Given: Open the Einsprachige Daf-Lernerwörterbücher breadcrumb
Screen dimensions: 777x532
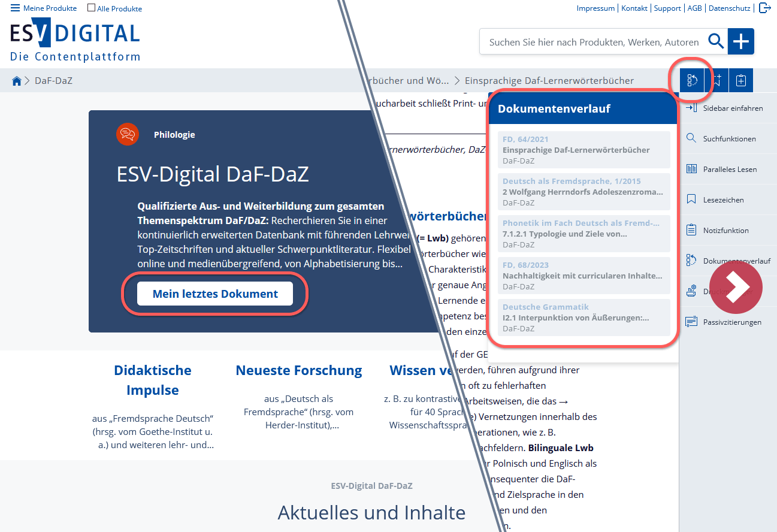Looking at the screenshot, I should (549, 80).
